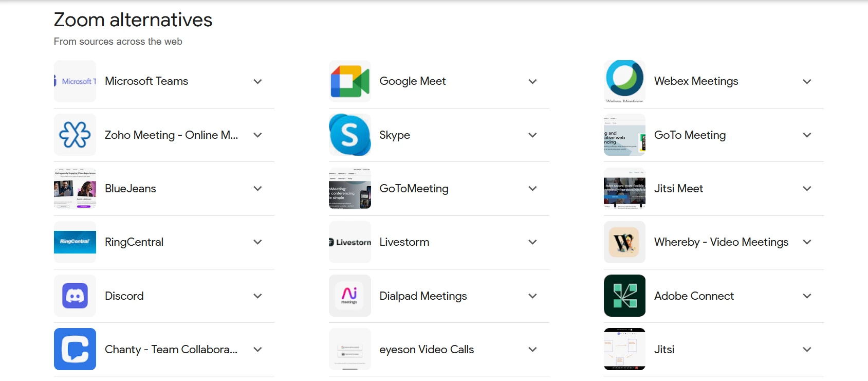Open the Skype text link
Screen dimensions: 868x381
[x=395, y=135]
